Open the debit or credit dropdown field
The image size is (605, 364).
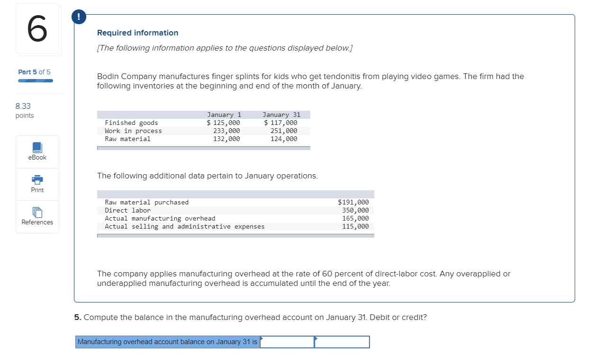coord(342,342)
